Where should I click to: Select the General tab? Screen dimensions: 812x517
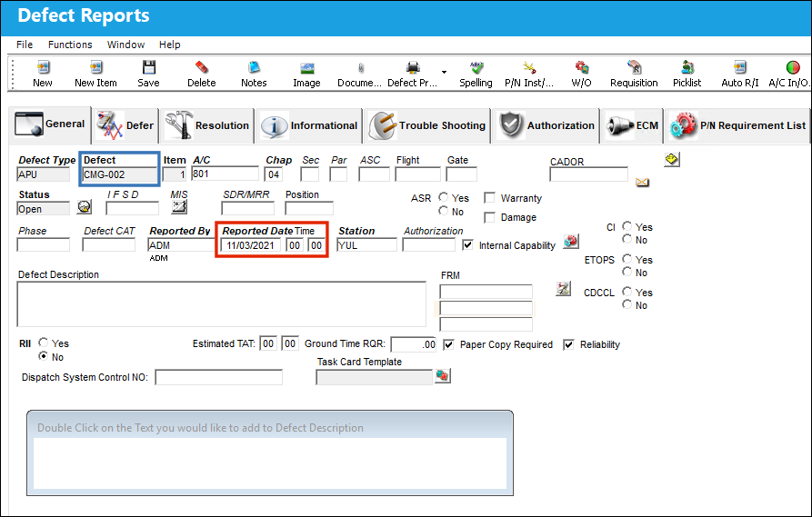tap(50, 124)
